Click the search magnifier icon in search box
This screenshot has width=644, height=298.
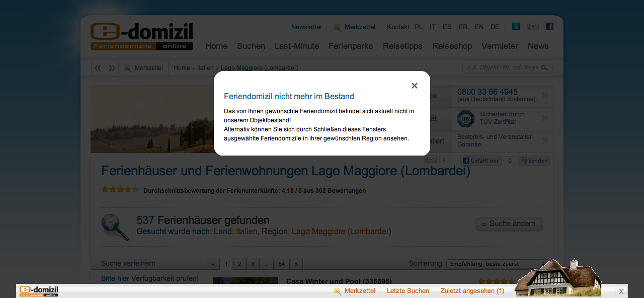(x=544, y=68)
